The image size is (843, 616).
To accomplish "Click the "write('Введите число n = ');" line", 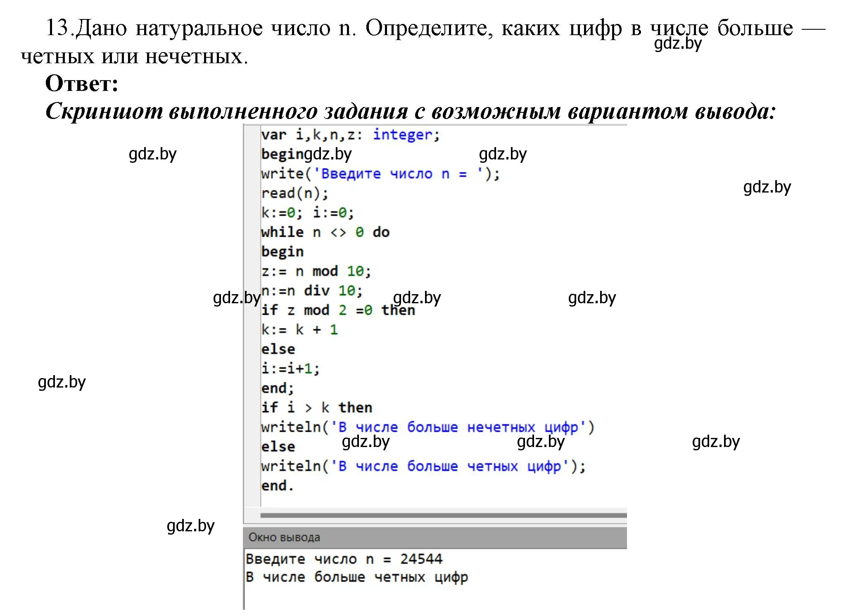I will 380,174.
